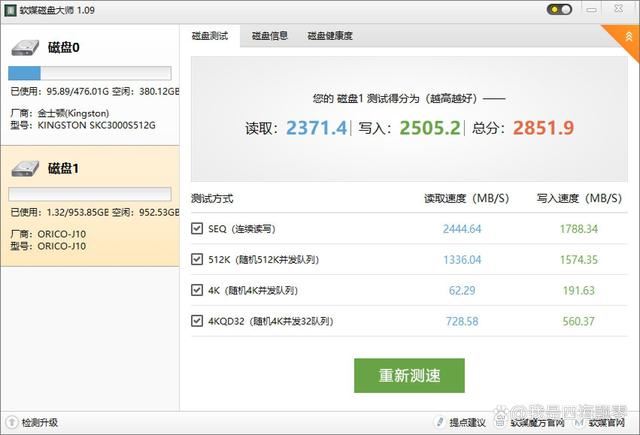Click 4KQD32 write speed 560.37

pyautogui.click(x=579, y=321)
